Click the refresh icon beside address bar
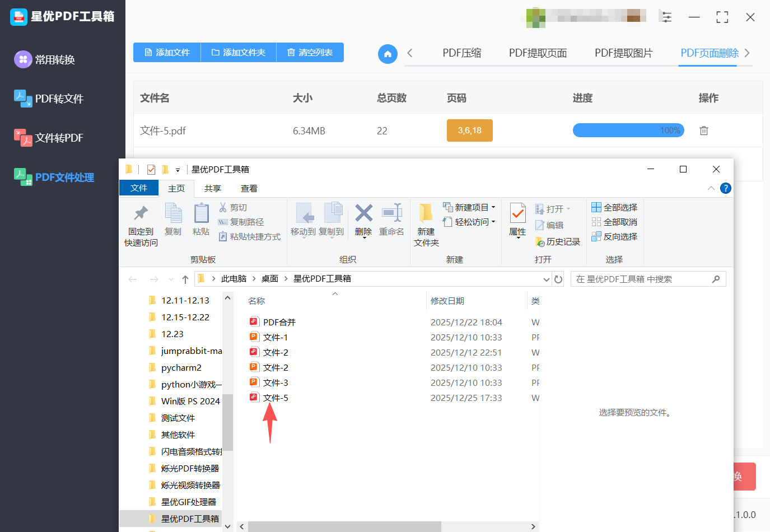770x532 pixels. [x=558, y=279]
